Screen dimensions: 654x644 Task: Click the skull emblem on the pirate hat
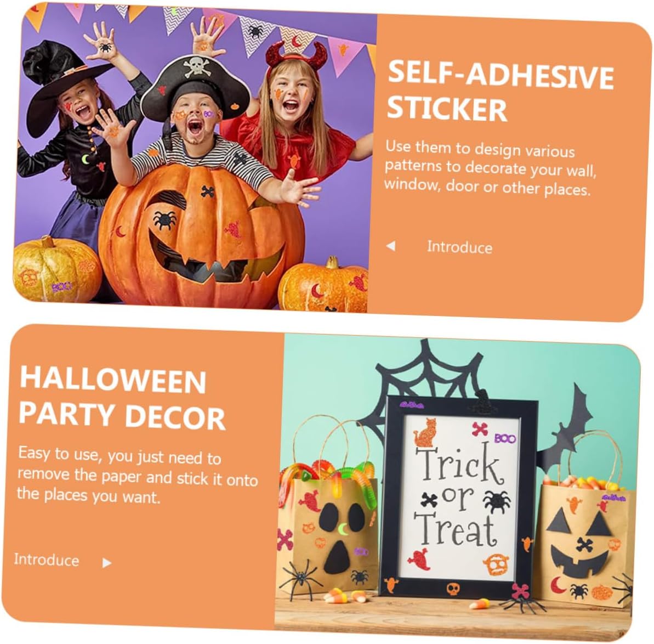[x=196, y=66]
